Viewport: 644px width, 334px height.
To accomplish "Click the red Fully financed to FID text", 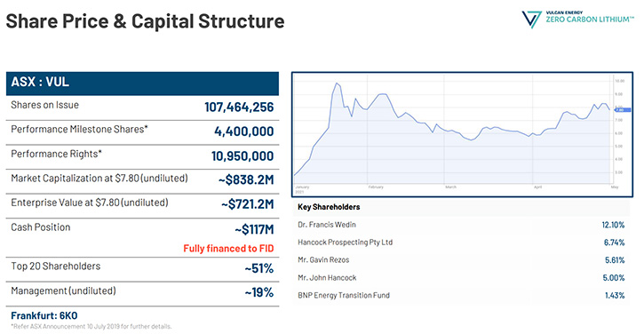I will coord(228,249).
